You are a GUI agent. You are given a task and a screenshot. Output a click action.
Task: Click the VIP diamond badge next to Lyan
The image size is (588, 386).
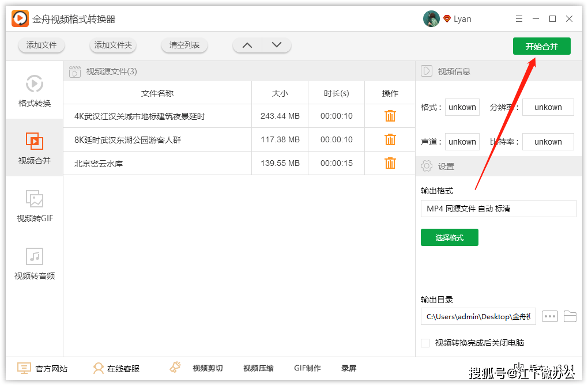447,19
